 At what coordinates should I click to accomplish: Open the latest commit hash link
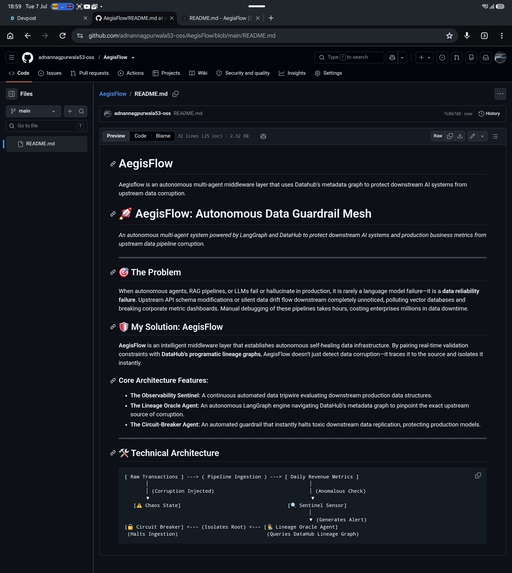452,114
